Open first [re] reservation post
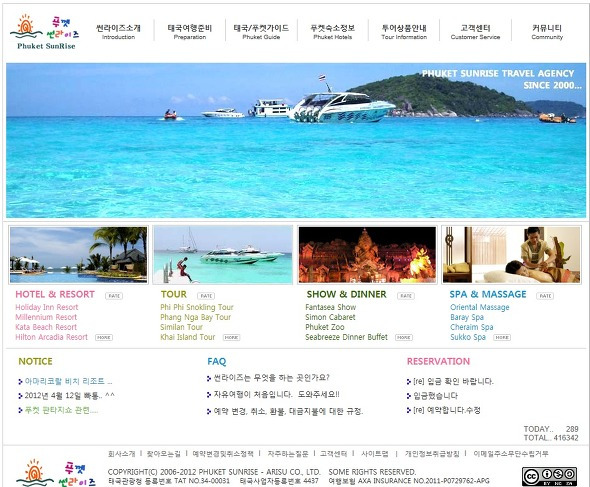Image resolution: width=590 pixels, height=487 pixels. pyautogui.click(x=453, y=381)
